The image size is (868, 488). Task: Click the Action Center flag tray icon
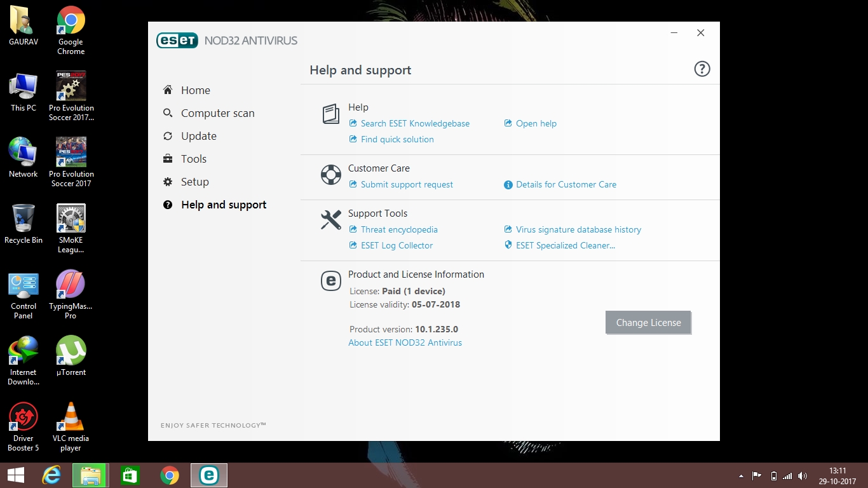click(x=757, y=476)
